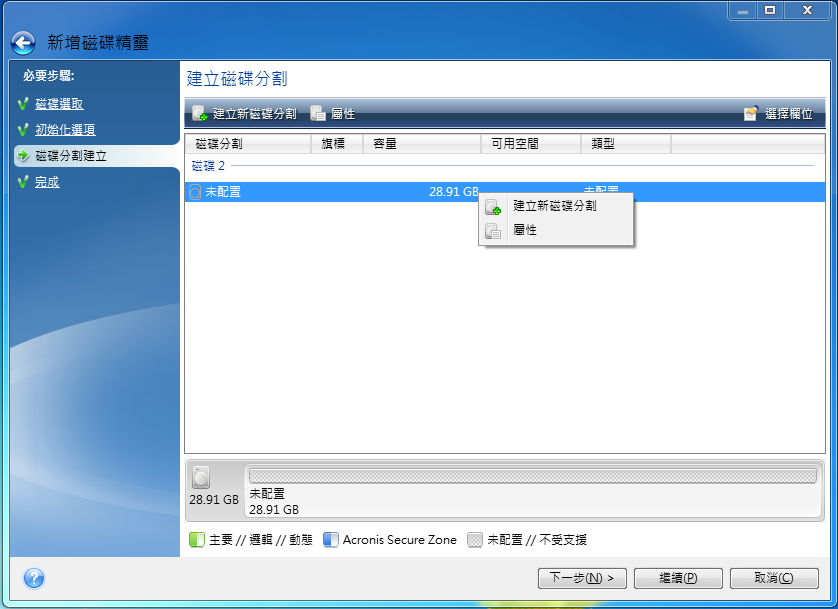Maximize the wizard window
Viewport: 838px width, 609px height.
click(770, 10)
